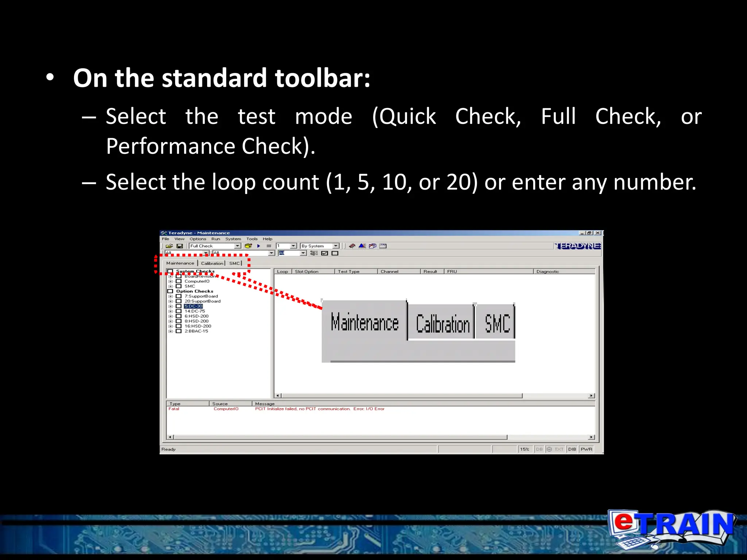This screenshot has width=747, height=560.
Task: Click the tree list view icon
Action: point(314,253)
